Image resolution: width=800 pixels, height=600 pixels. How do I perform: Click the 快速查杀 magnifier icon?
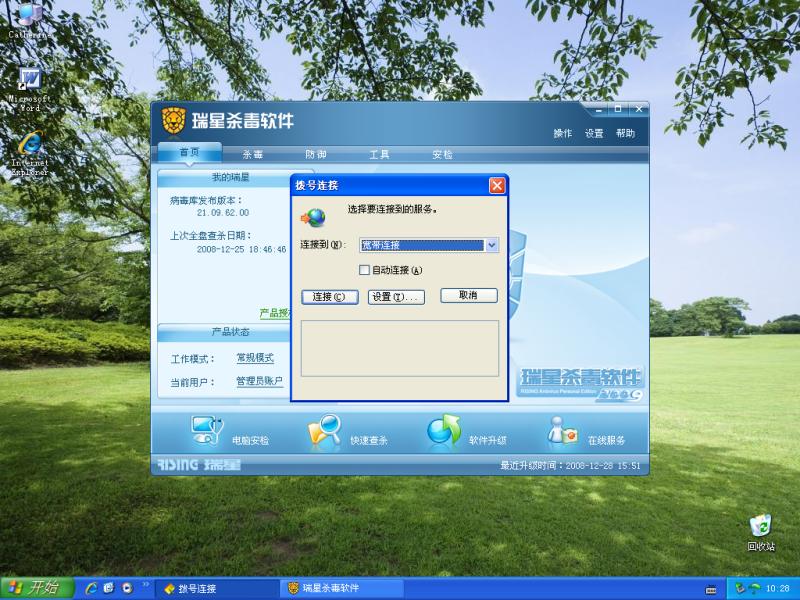click(324, 432)
